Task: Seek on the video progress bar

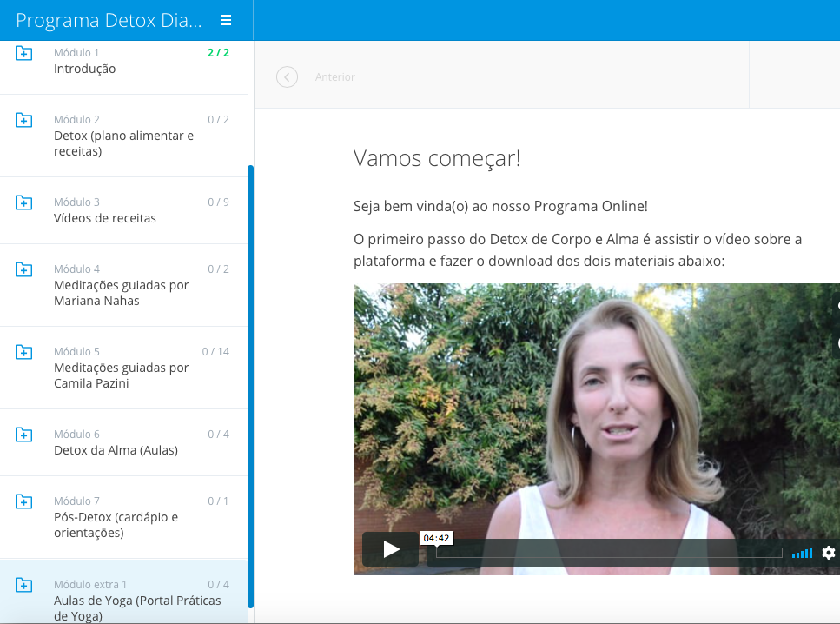Action: 608,553
